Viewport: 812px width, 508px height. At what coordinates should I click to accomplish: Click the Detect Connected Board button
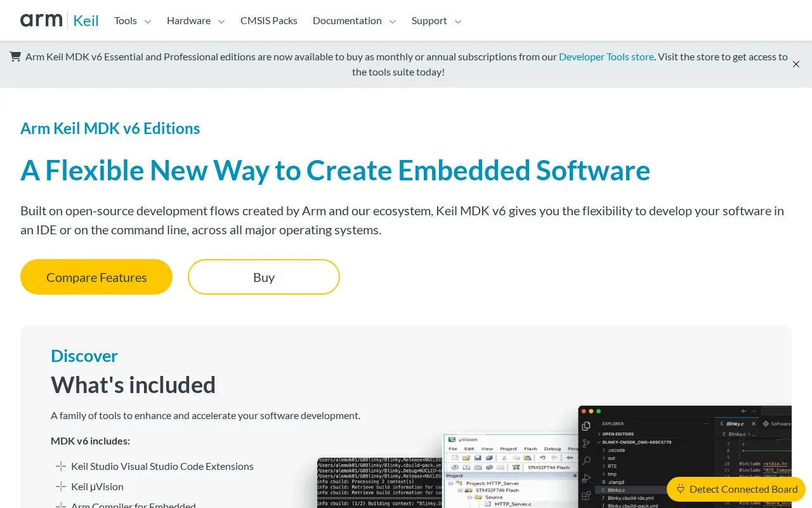pyautogui.click(x=737, y=489)
